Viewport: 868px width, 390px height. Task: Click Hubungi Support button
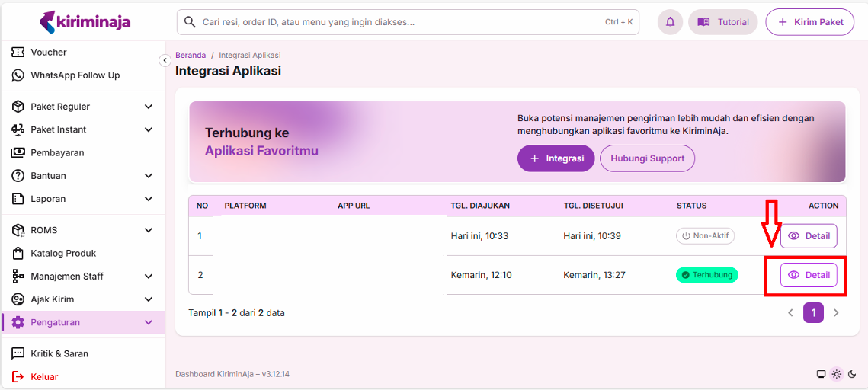[648, 158]
